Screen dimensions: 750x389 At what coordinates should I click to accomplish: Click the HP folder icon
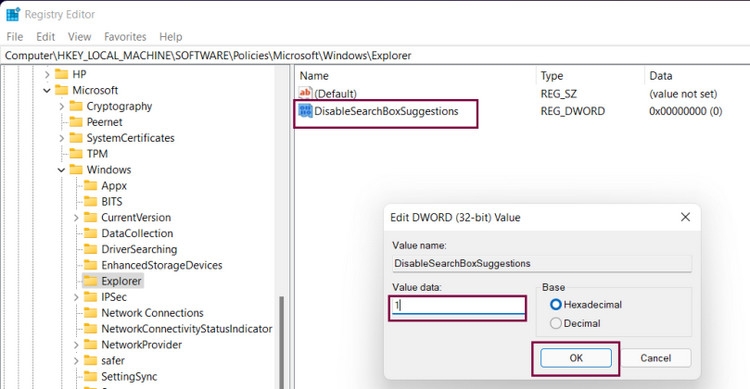pyautogui.click(x=61, y=74)
